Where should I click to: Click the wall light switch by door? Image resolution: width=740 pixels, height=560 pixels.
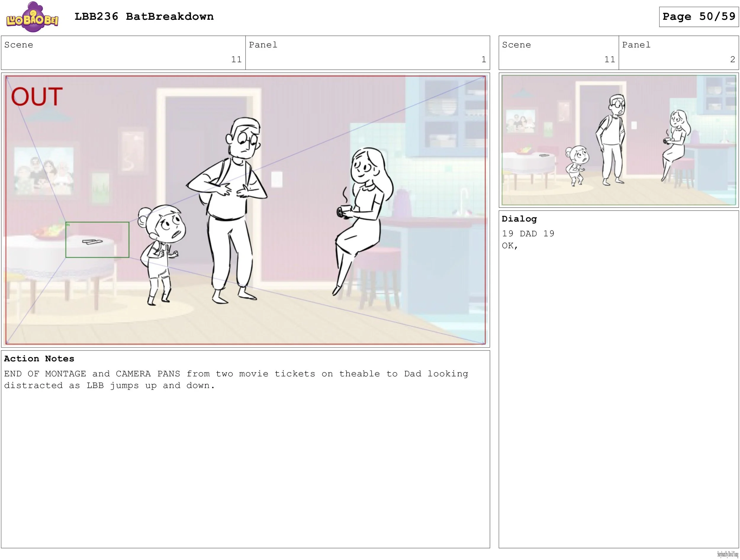[x=277, y=179]
